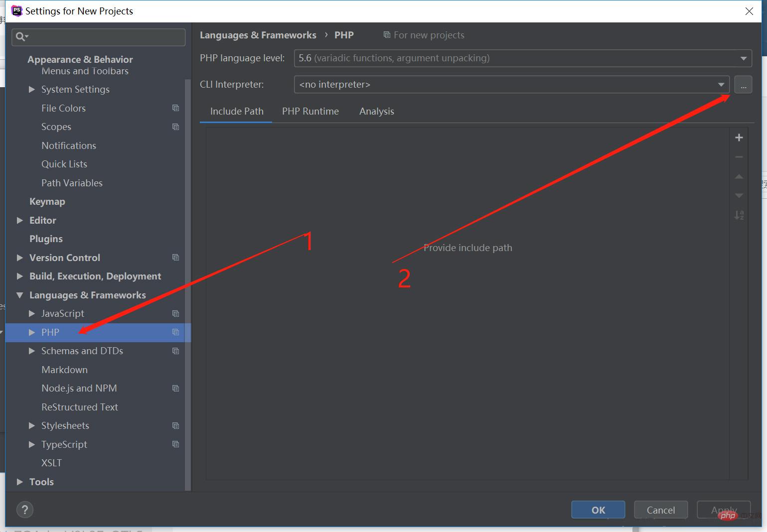This screenshot has height=532, width=767.
Task: Click project-level icon beside TypeScript
Action: pos(175,444)
